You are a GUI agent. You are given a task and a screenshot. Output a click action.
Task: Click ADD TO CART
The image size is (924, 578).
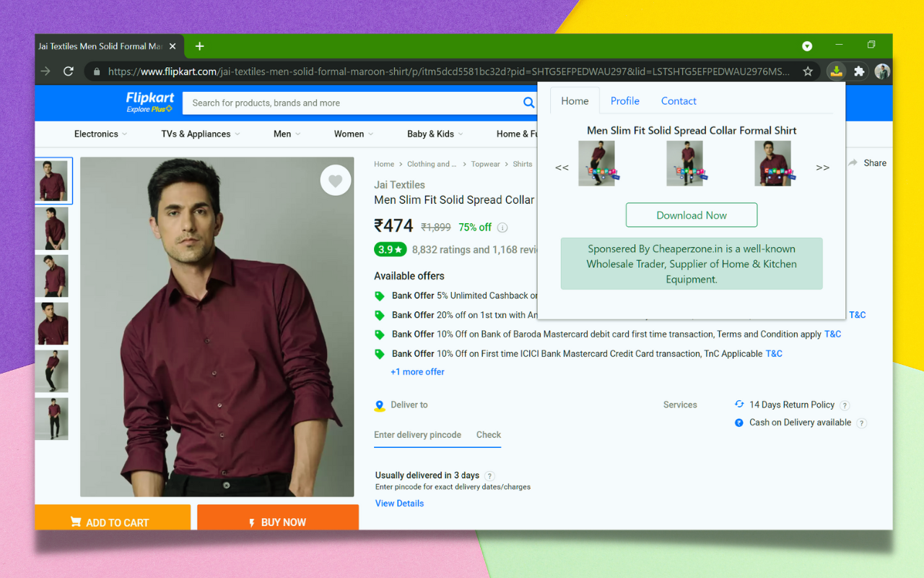[x=113, y=517]
